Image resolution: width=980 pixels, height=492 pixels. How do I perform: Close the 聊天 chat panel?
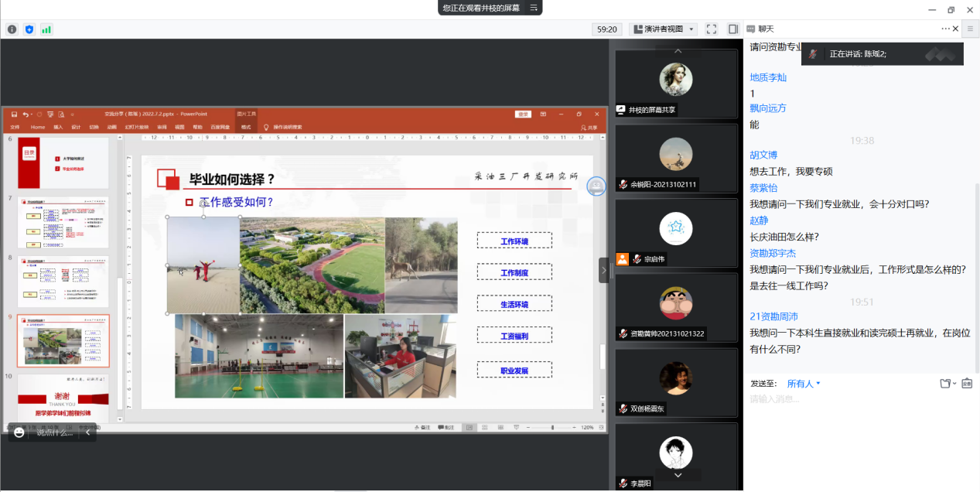956,29
